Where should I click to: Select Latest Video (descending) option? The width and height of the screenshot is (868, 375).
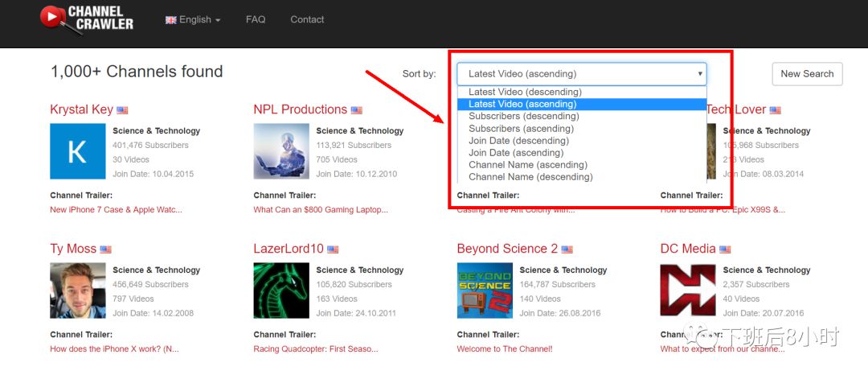click(525, 92)
